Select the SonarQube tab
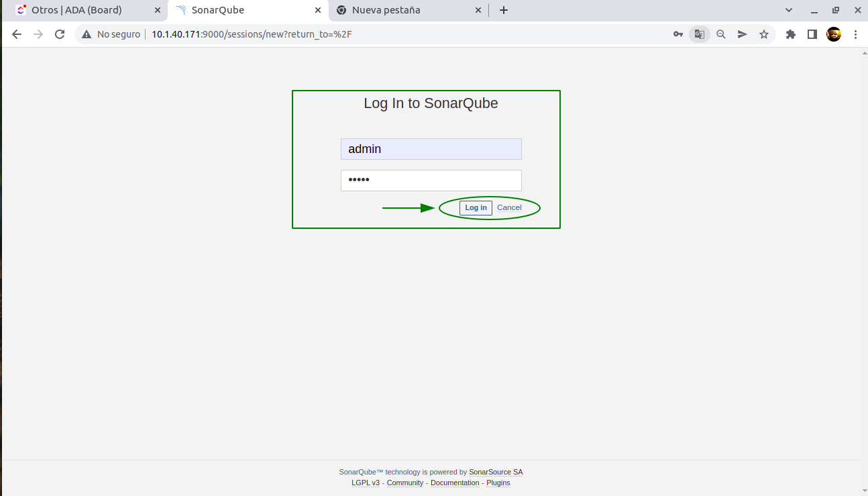This screenshot has height=496, width=868. 248,10
